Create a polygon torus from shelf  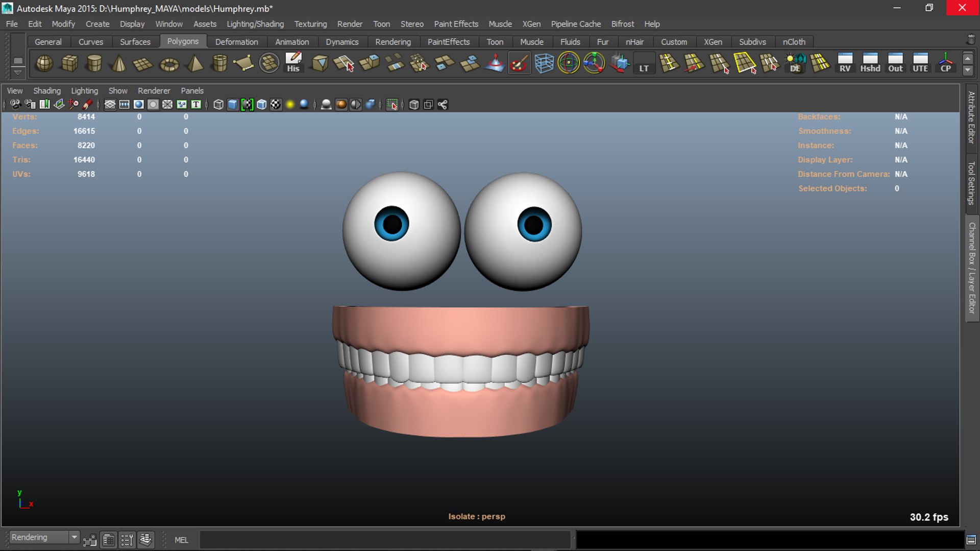(169, 63)
